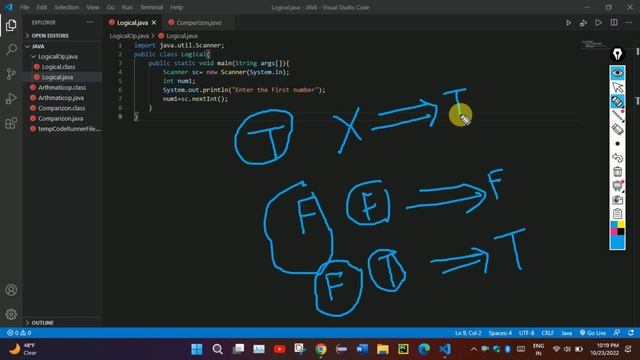Open editor More Actions ellipsis
Viewport: 640px width, 360px height.
pos(629,22)
